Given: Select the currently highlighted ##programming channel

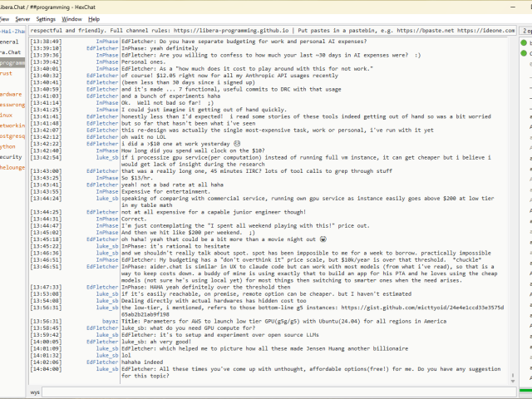Looking at the screenshot, I should click(x=12, y=62).
